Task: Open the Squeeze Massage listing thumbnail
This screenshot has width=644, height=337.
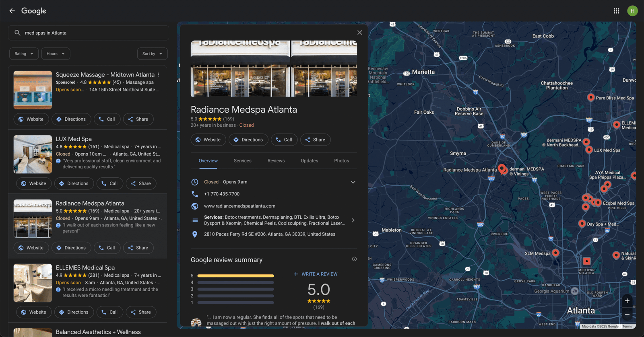Action: tap(33, 90)
